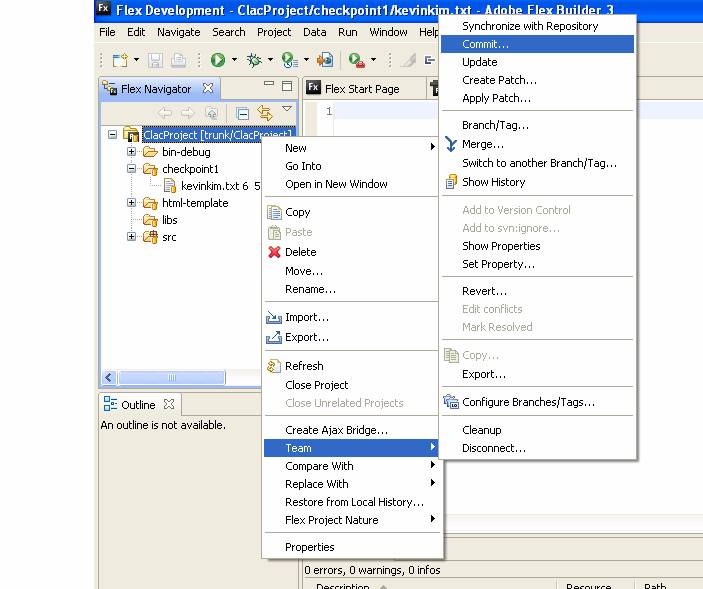Choose Commit... from Team submenu
Screen dimensions: 703x589
click(x=537, y=44)
